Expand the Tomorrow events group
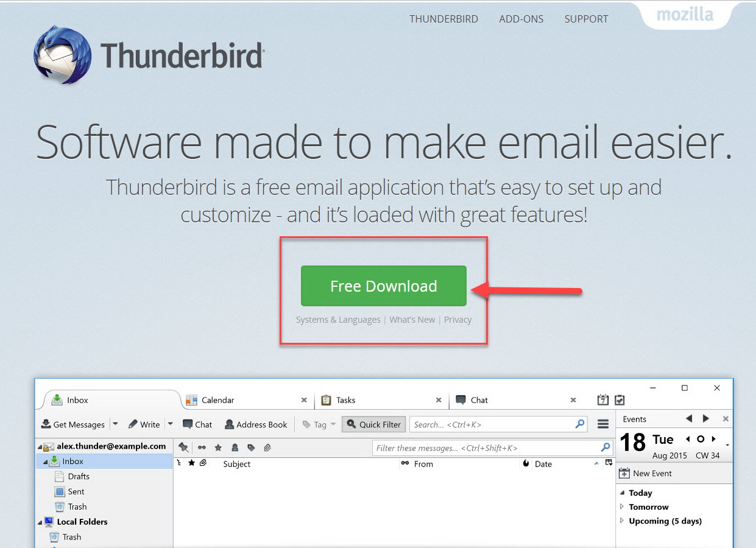Image resolution: width=756 pixels, height=548 pixels. [x=622, y=507]
